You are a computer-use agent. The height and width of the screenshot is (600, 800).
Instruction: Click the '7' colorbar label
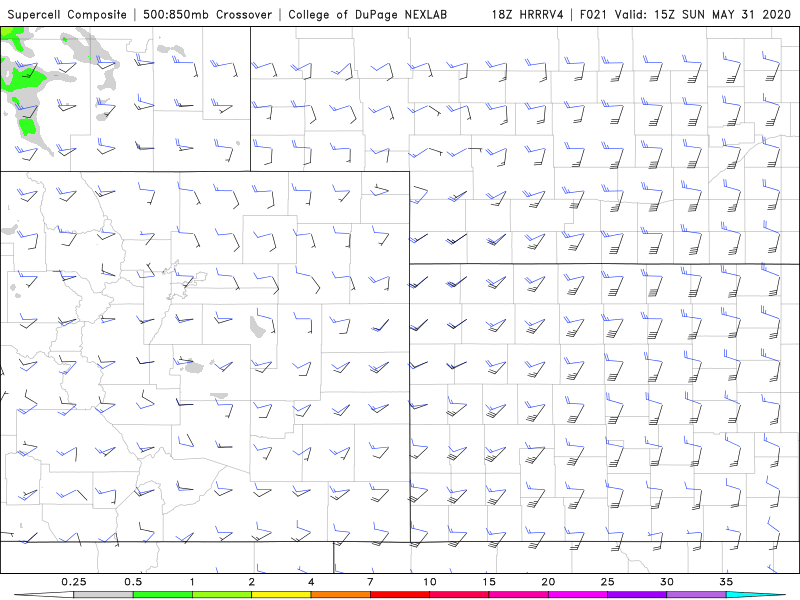pos(370,582)
